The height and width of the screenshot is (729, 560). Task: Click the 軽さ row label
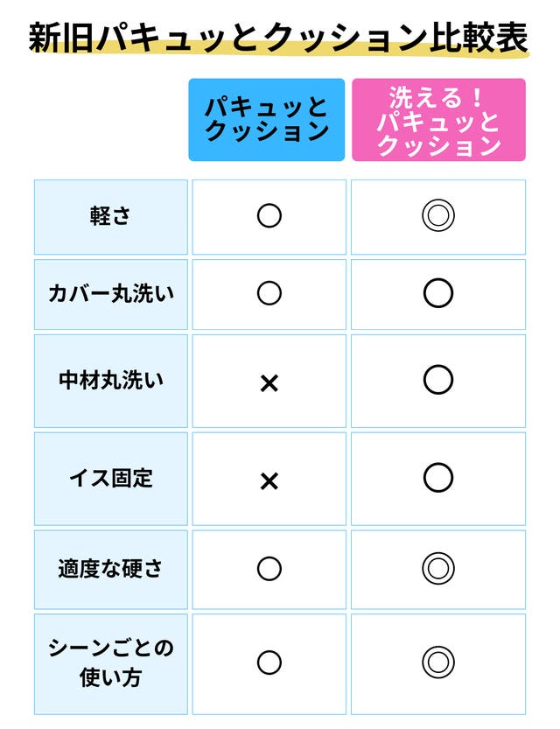(x=110, y=217)
